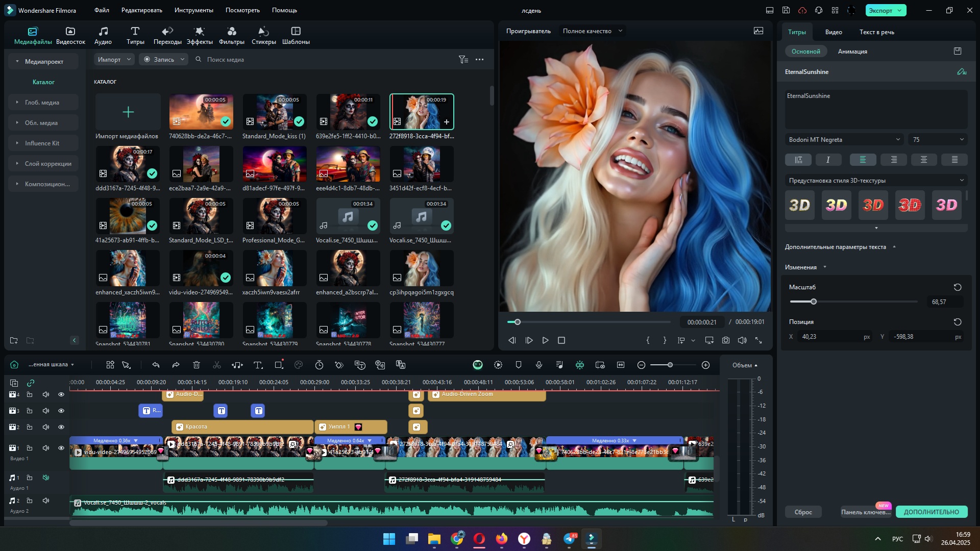The height and width of the screenshot is (551, 980).
Task: Click the Масштаб scale slider handle
Action: pos(814,302)
